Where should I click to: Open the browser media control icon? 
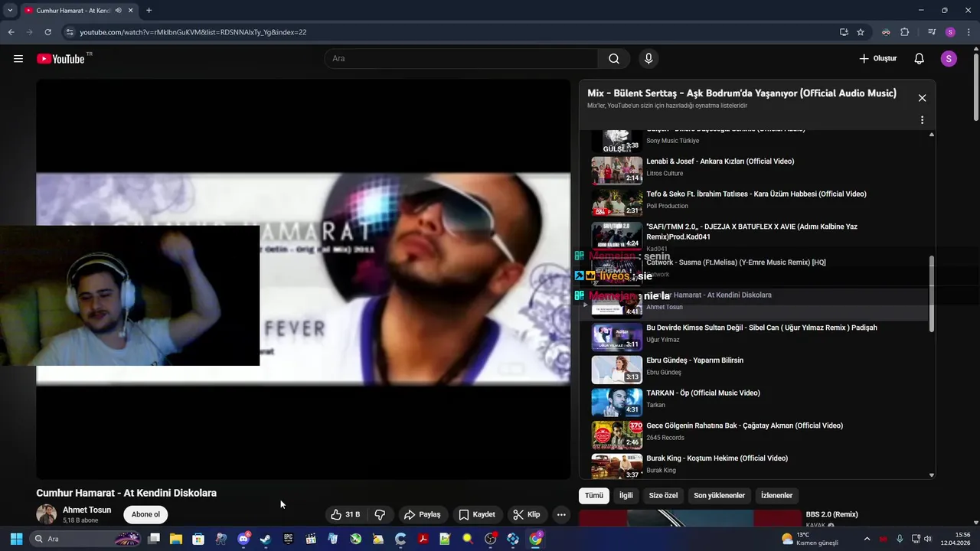[932, 32]
